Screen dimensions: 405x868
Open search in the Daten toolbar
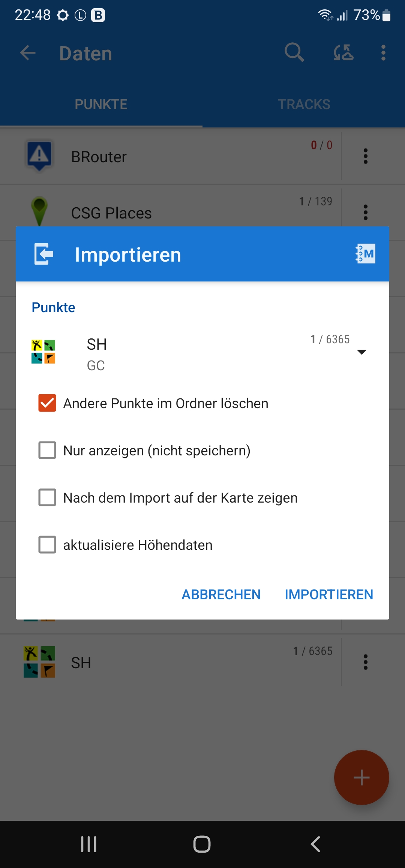294,52
